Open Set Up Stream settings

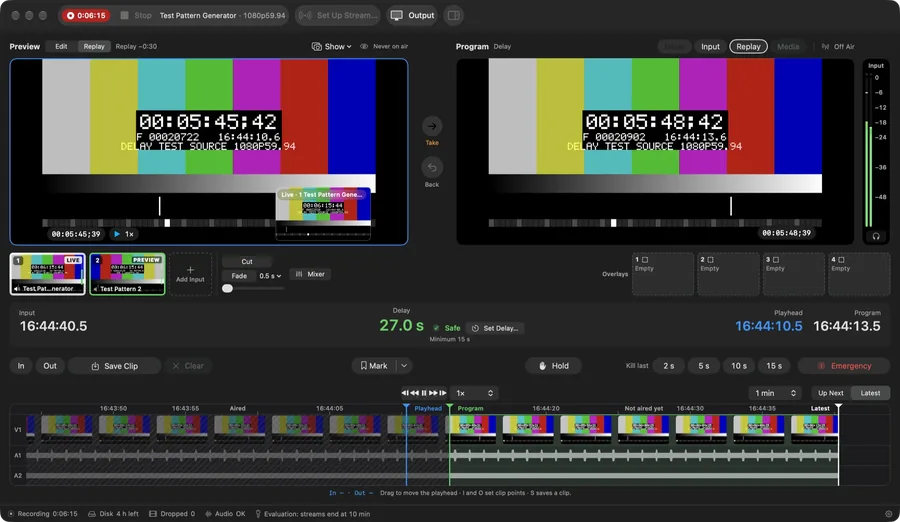pos(338,16)
